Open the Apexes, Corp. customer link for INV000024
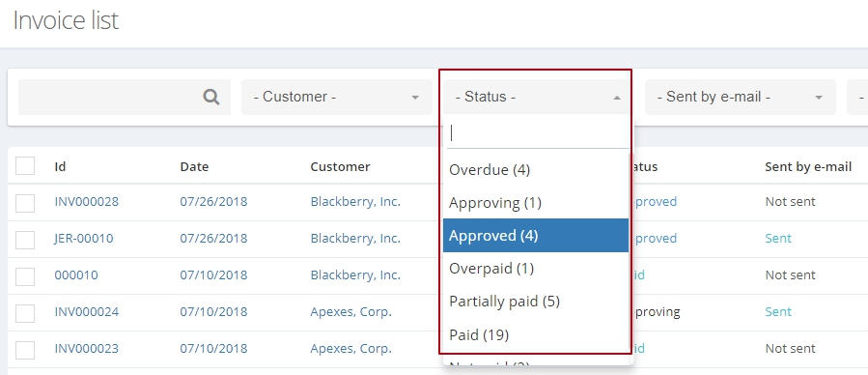 pos(350,312)
